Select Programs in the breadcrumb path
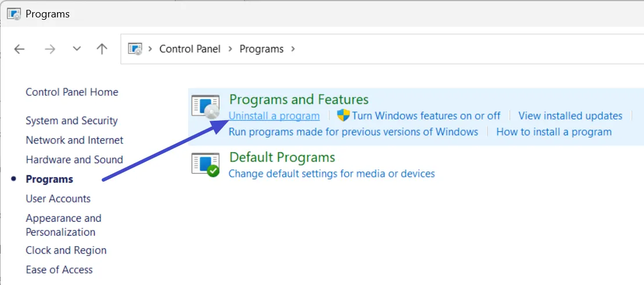The height and width of the screenshot is (285, 644). point(262,49)
